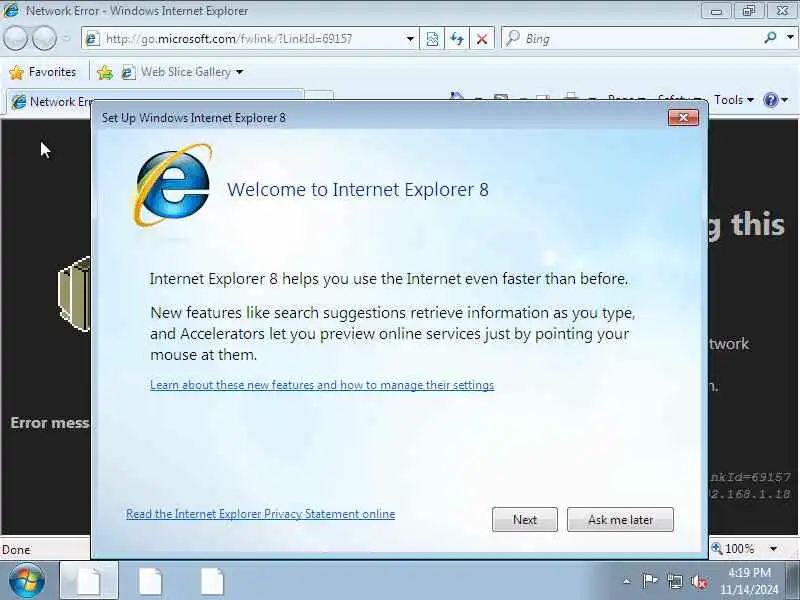Click the Action Center flag icon
The image size is (800, 600).
tap(649, 581)
